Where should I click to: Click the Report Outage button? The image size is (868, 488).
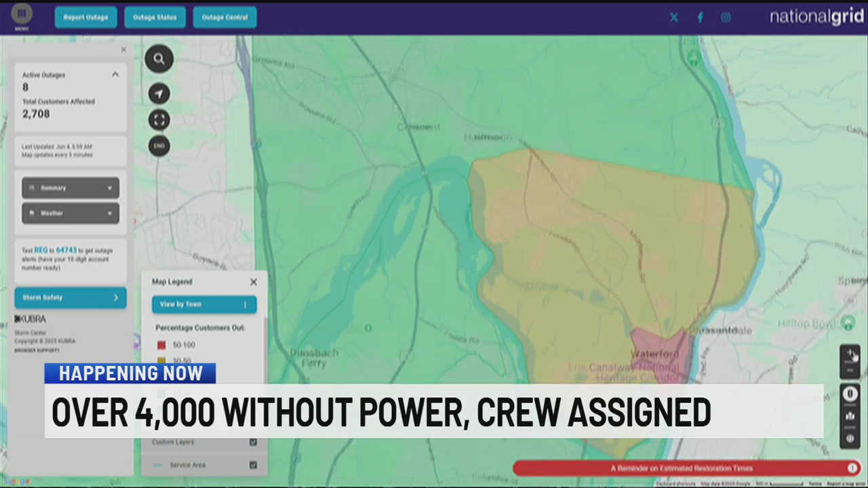pos(85,17)
